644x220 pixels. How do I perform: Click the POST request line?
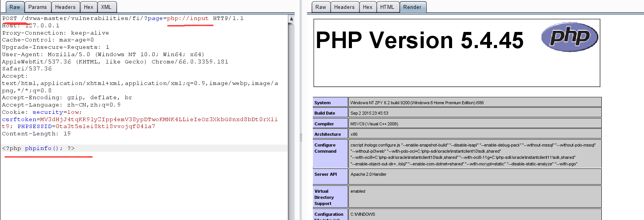pyautogui.click(x=123, y=18)
